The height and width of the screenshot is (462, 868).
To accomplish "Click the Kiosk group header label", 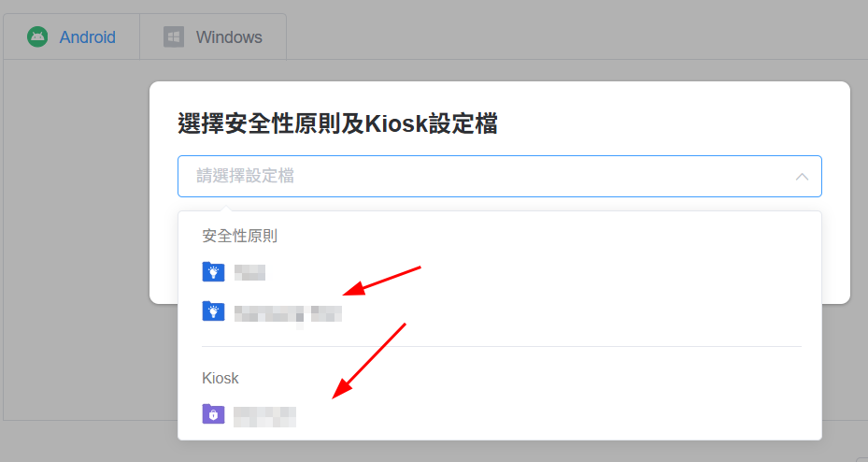I will pyautogui.click(x=221, y=379).
